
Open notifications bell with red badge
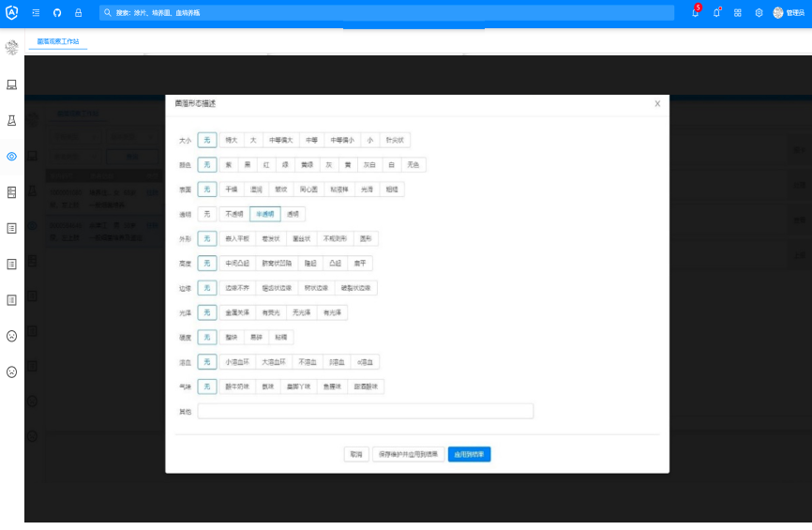coord(695,13)
